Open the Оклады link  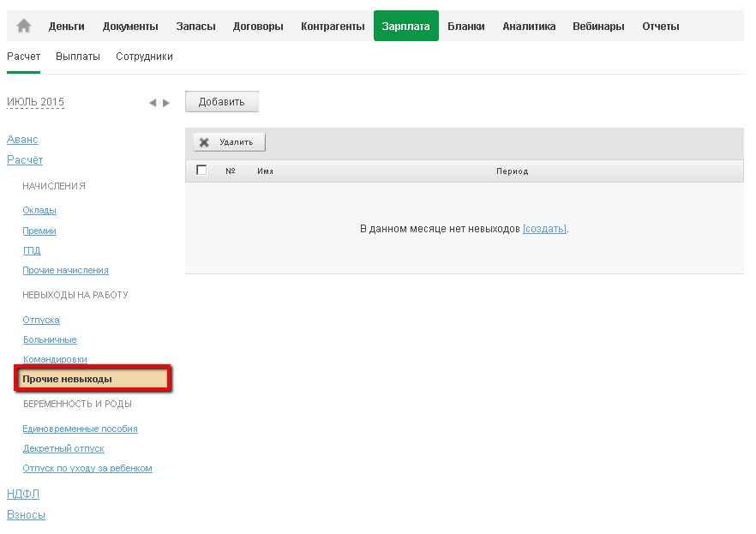39,210
